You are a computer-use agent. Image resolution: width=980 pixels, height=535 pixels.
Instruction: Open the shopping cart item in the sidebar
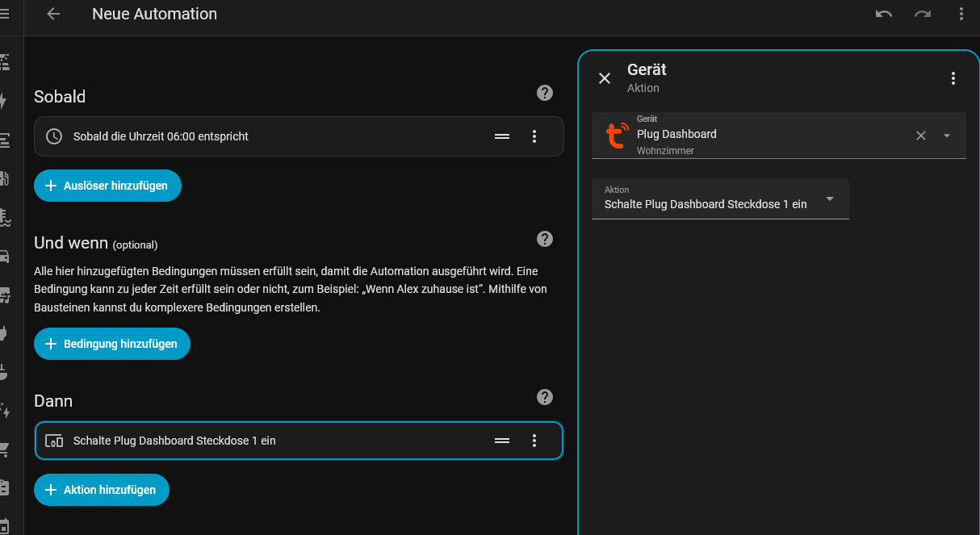5,449
